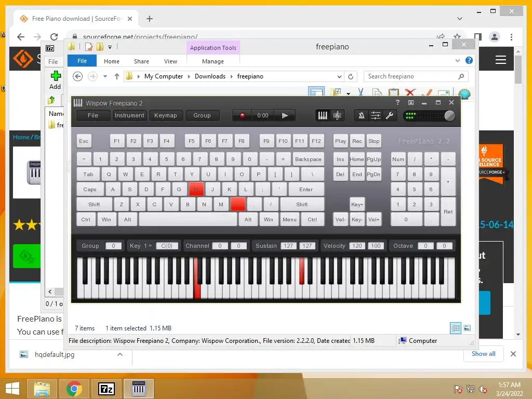Open the Chrome three-dot menu

click(511, 37)
